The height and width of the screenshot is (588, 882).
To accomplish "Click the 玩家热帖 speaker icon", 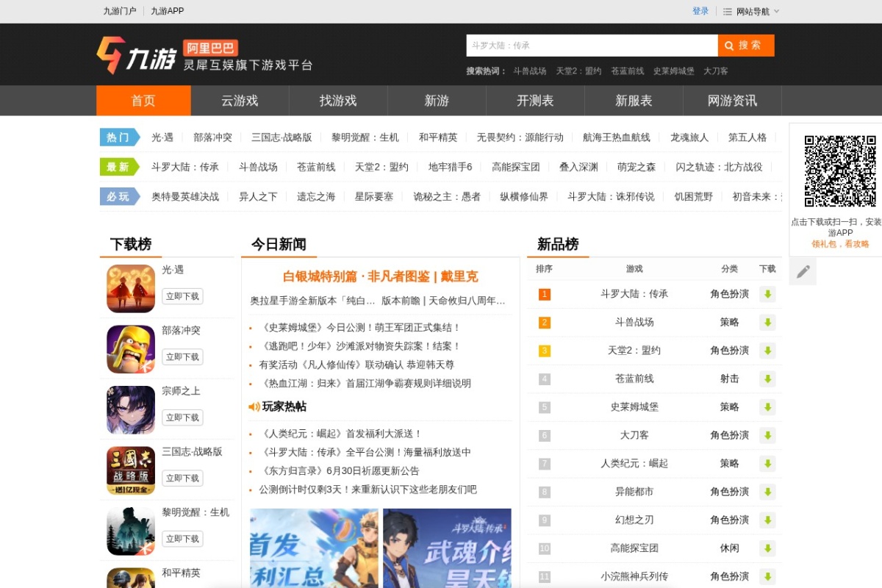I will [x=254, y=406].
